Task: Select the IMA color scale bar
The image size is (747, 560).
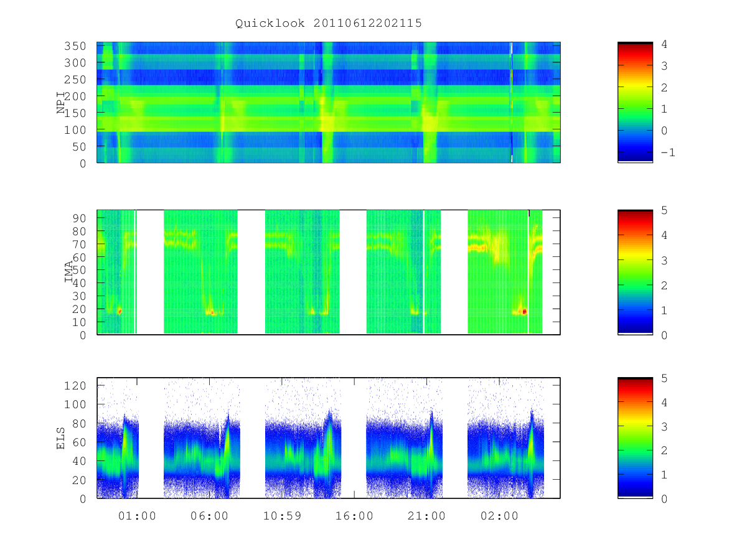Action: coord(635,273)
